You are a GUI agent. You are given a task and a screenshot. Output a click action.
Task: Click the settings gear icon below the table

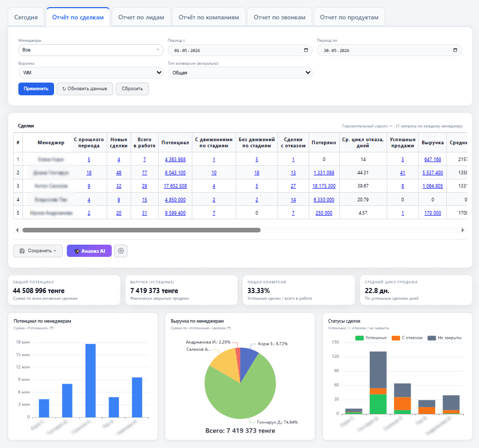121,251
